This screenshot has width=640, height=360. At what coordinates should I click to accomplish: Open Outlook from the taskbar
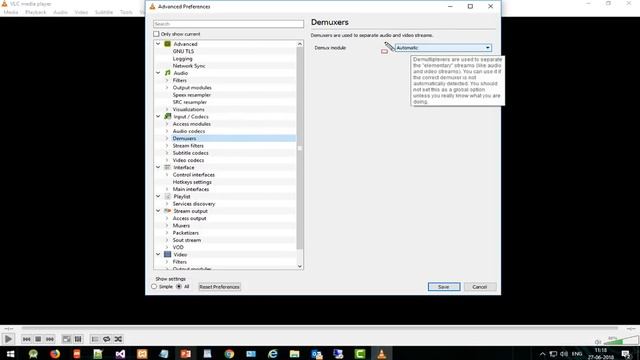[316, 353]
